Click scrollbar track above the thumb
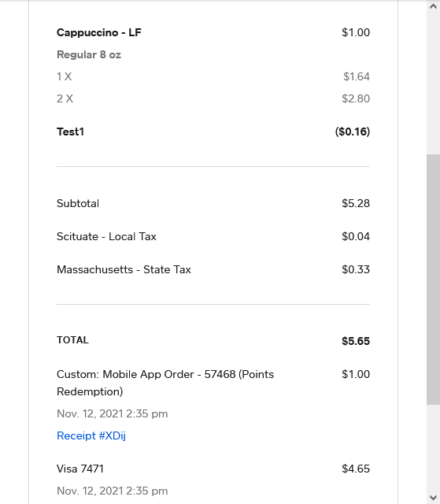This screenshot has height=504, width=440. point(433,83)
